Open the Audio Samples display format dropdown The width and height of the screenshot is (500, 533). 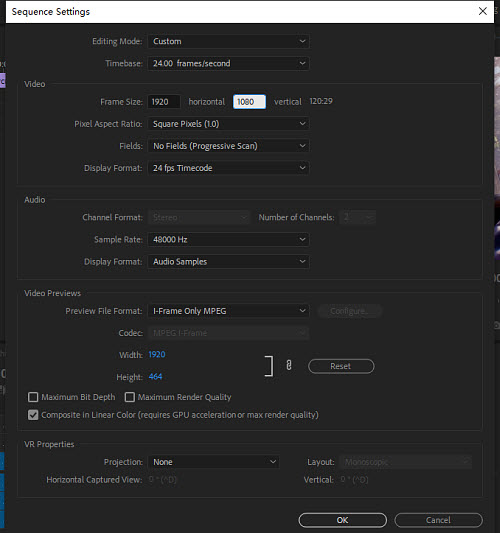point(228,262)
